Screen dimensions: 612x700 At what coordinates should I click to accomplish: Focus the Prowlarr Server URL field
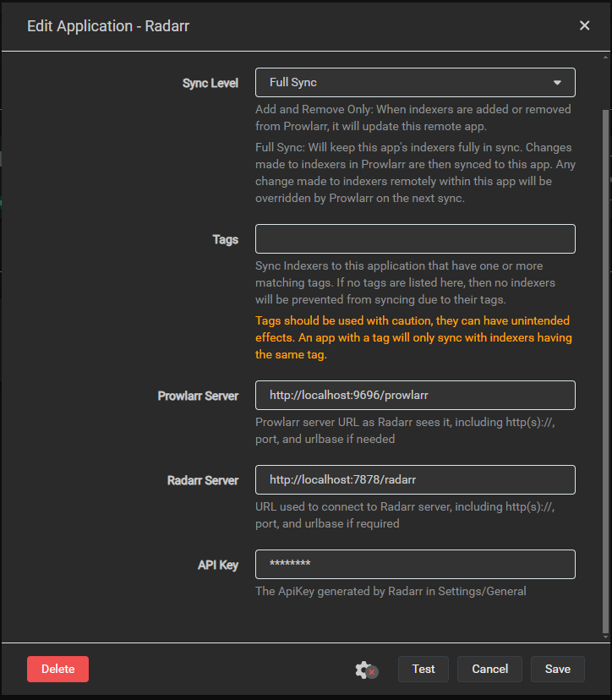click(x=414, y=395)
